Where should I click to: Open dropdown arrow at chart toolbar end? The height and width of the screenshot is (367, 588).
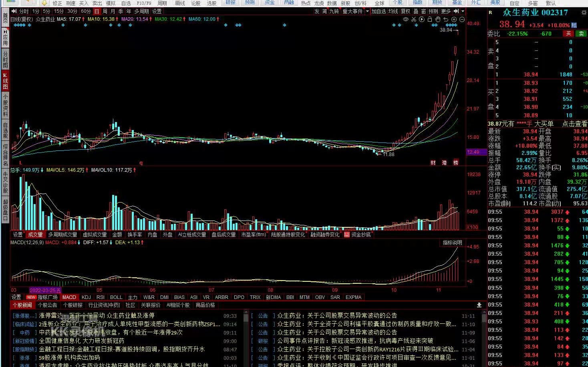463,11
